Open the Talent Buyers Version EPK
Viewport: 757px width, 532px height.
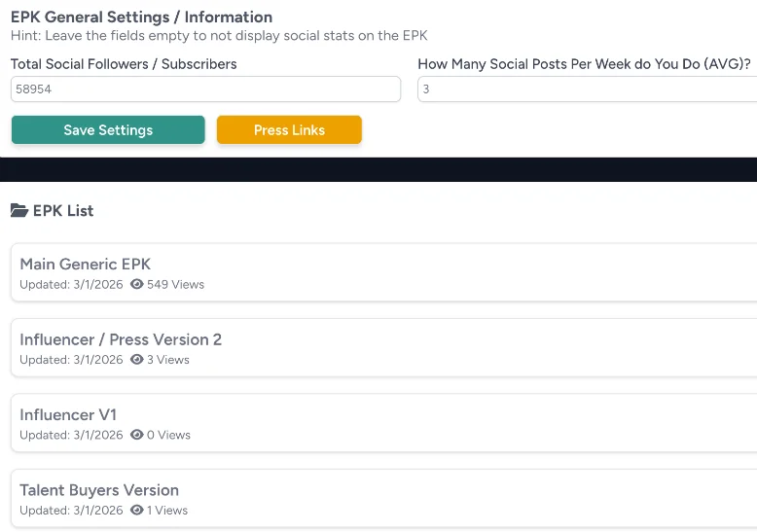click(99, 490)
